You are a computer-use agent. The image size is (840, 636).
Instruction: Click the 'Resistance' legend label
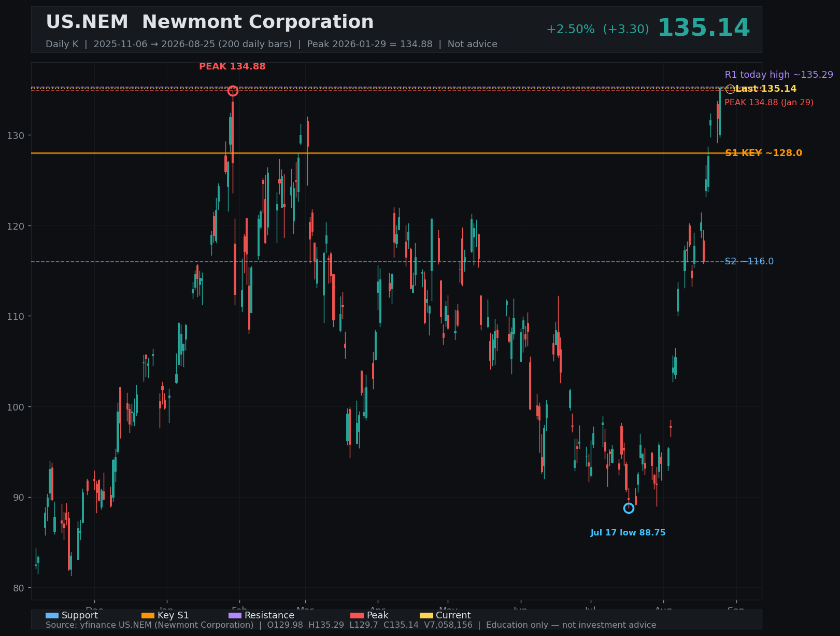tap(269, 615)
